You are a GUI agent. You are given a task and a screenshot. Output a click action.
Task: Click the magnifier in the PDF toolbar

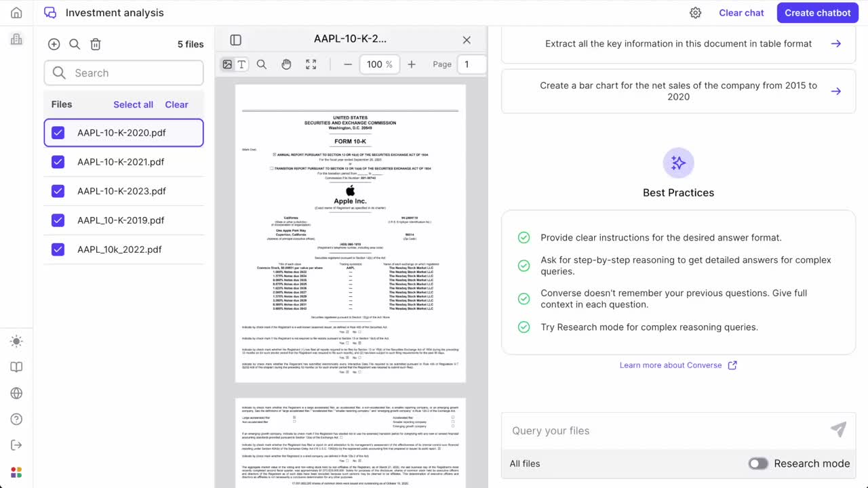pyautogui.click(x=262, y=64)
